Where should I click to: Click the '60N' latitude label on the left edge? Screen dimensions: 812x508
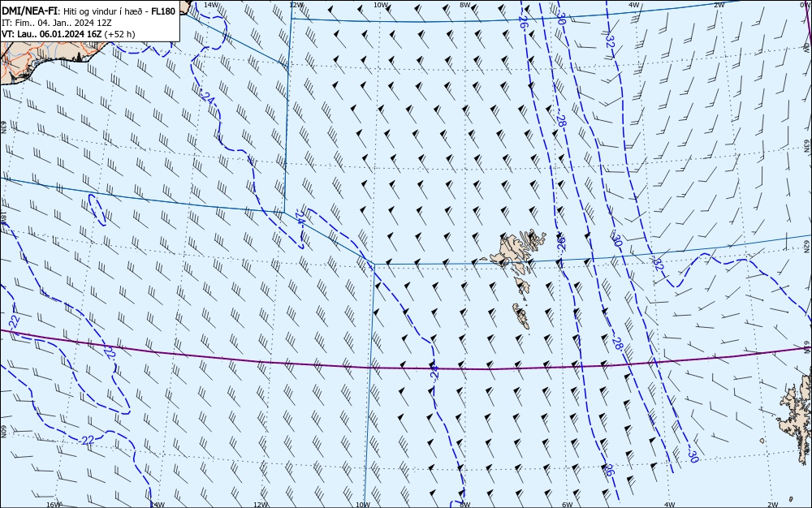tap(3, 432)
